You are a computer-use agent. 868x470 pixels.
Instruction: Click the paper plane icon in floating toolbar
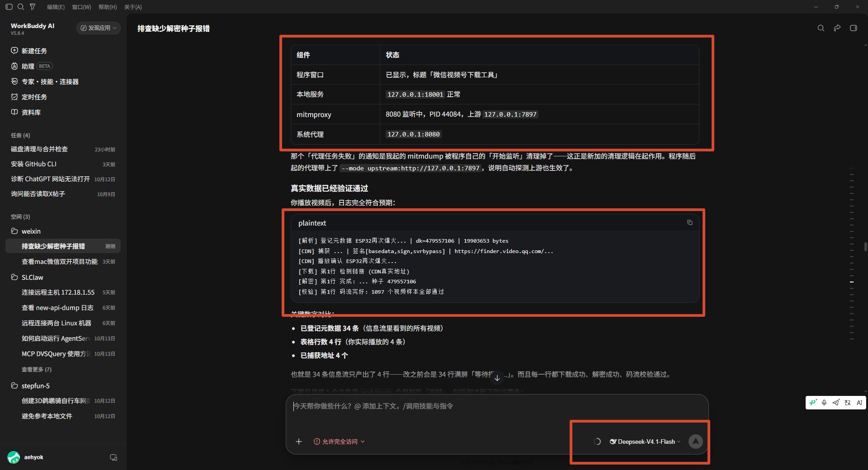[x=836, y=402]
